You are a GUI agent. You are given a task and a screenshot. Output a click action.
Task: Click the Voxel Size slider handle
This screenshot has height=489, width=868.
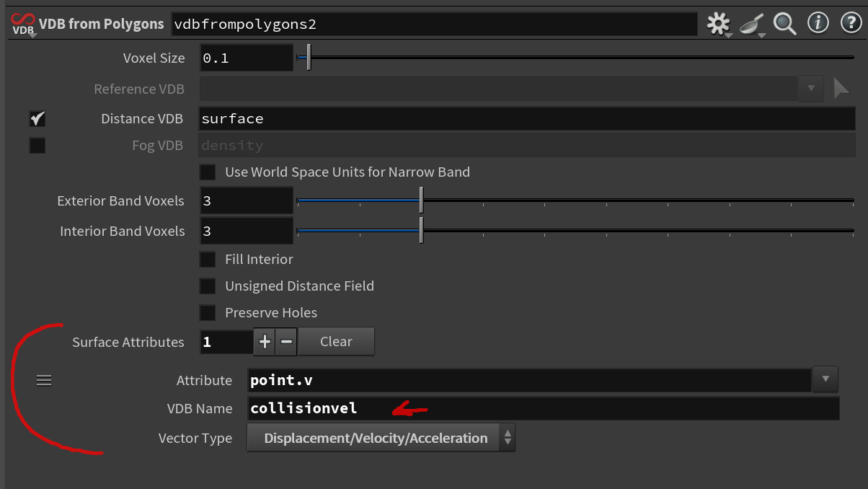coord(309,58)
